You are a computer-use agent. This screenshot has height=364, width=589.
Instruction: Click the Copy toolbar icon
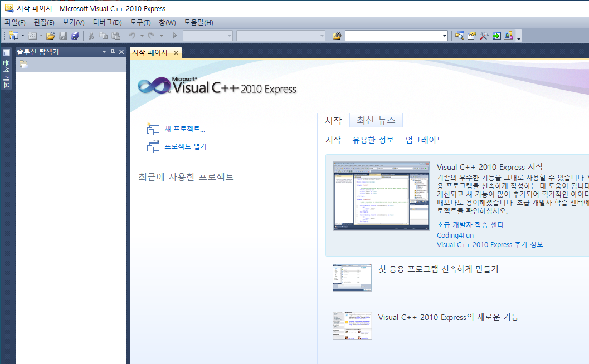pyautogui.click(x=103, y=36)
